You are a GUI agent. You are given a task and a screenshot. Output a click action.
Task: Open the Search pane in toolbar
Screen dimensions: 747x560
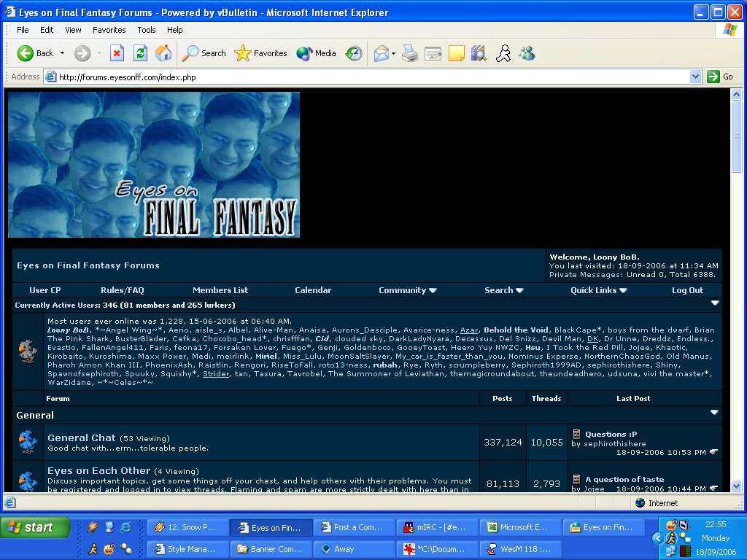[x=204, y=52]
